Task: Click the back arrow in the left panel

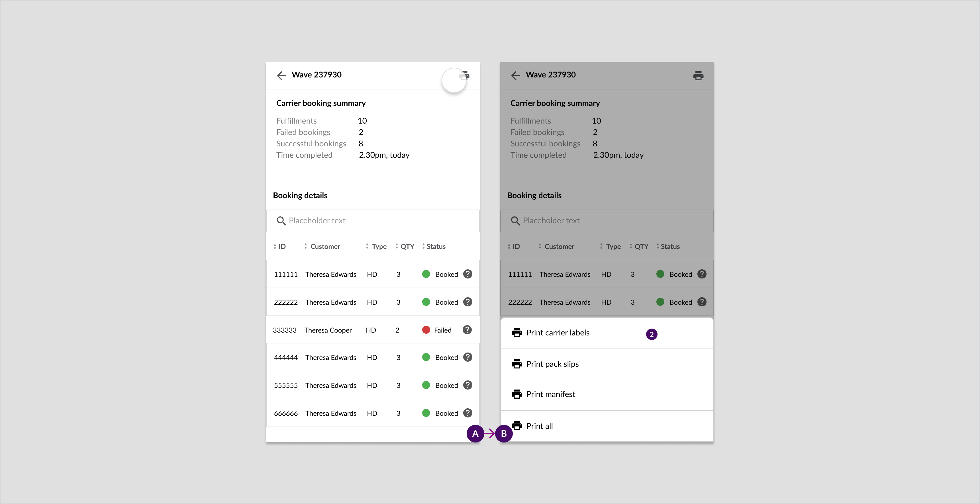Action: 281,75
